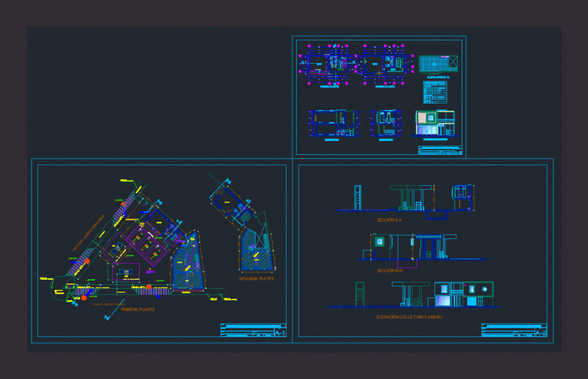Select the roof plan grid drawing on top sheet
The height and width of the screenshot is (379, 588).
[438, 64]
